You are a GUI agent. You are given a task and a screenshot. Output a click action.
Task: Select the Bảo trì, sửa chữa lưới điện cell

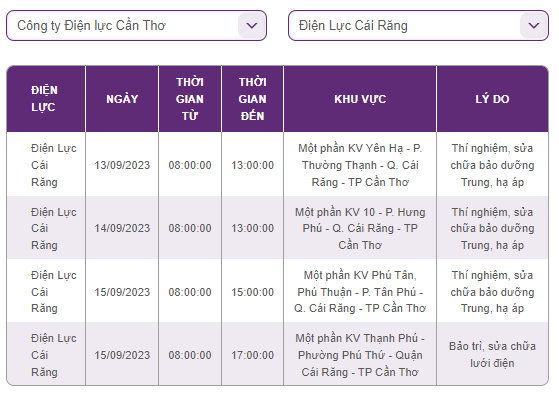coord(492,355)
